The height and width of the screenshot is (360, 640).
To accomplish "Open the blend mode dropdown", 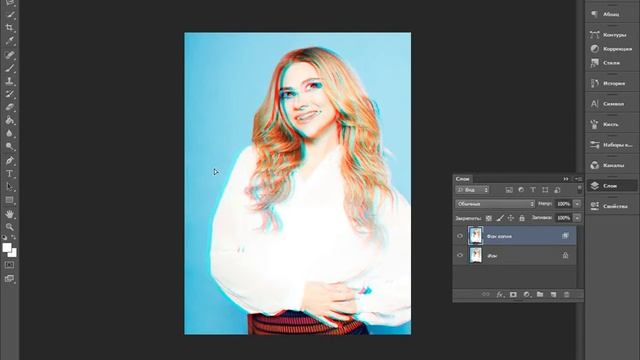I will coord(495,204).
